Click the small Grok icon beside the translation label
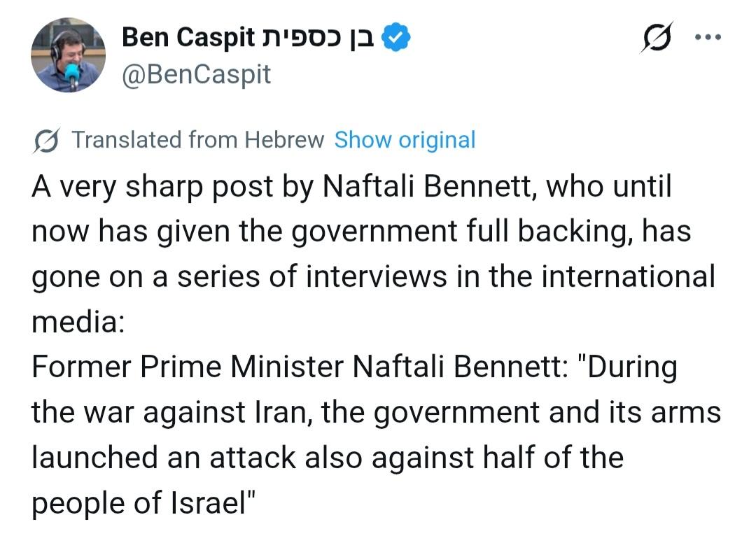Viewport: 756px width, 536px height. pyautogui.click(x=46, y=140)
